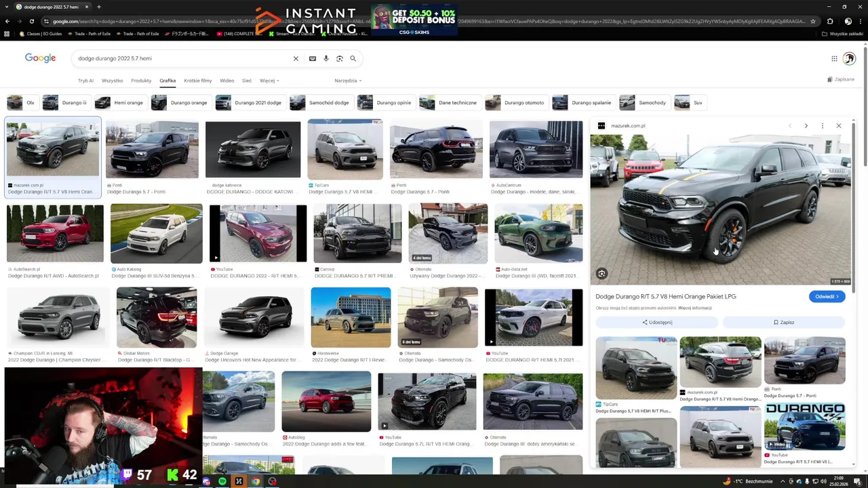Viewport: 868px width, 488px height.
Task: Open Chrome icon in Windows taskbar
Action: click(256, 481)
